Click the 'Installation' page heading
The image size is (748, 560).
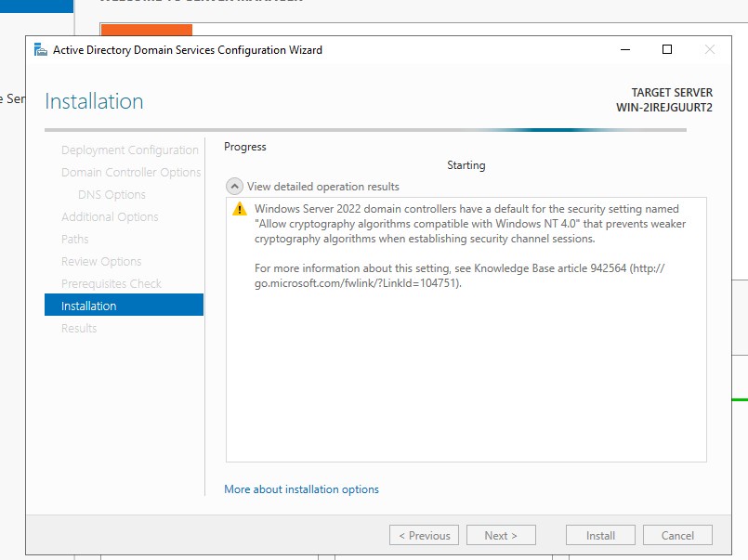pyautogui.click(x=94, y=101)
